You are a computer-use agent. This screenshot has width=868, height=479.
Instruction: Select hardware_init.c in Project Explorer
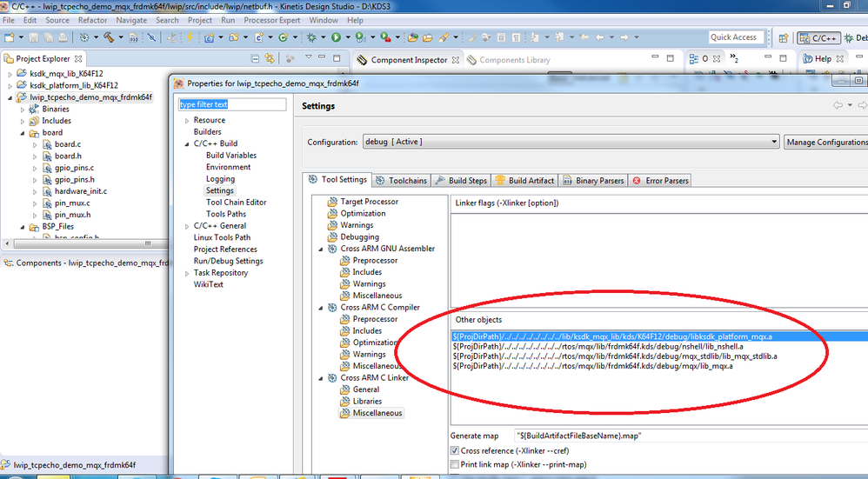click(x=81, y=191)
